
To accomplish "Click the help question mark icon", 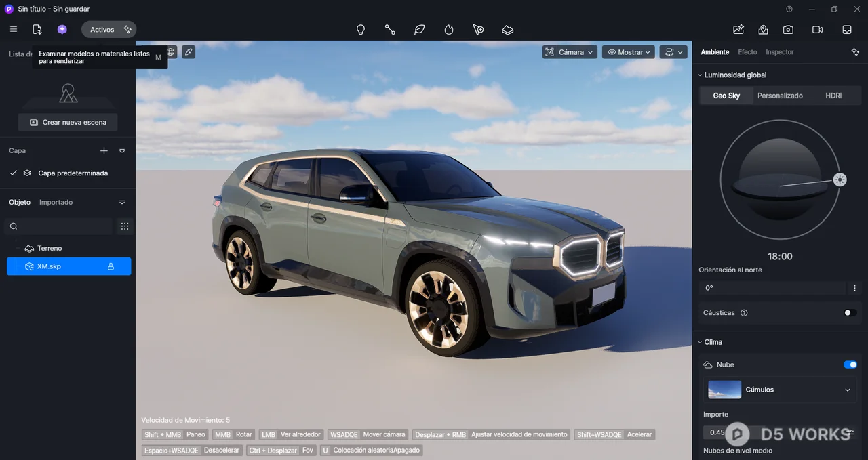I will [789, 9].
